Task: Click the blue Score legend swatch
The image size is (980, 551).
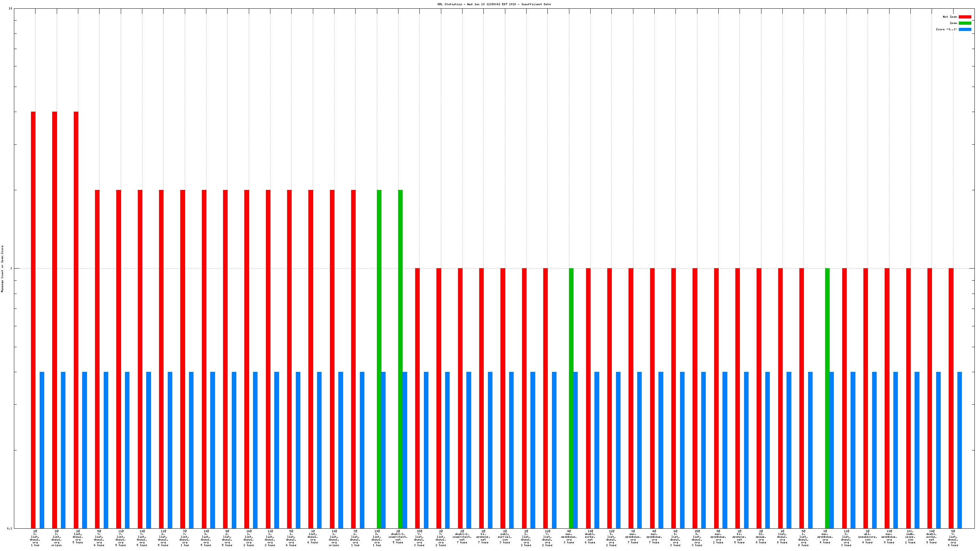Action: click(x=964, y=29)
